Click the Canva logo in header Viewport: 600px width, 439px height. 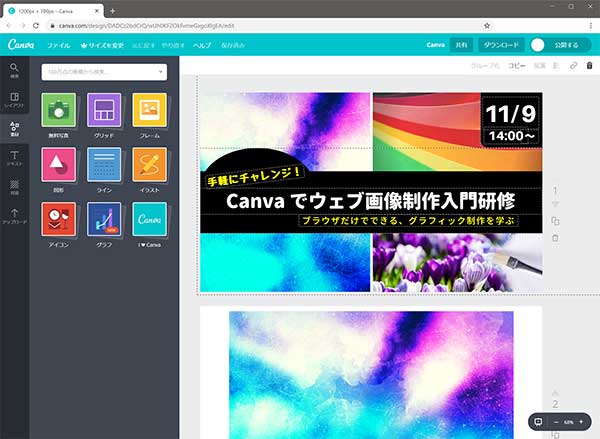[21, 45]
